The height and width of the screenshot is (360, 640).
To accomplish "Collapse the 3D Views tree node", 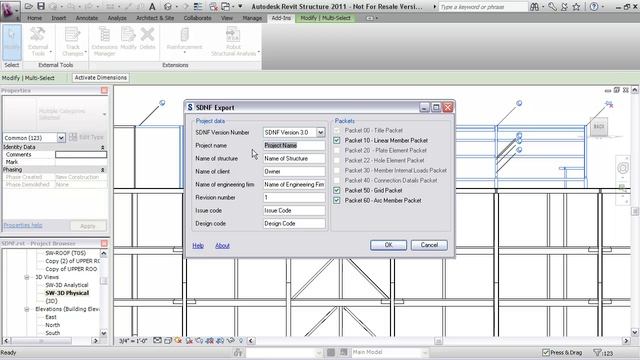I will pos(27,277).
